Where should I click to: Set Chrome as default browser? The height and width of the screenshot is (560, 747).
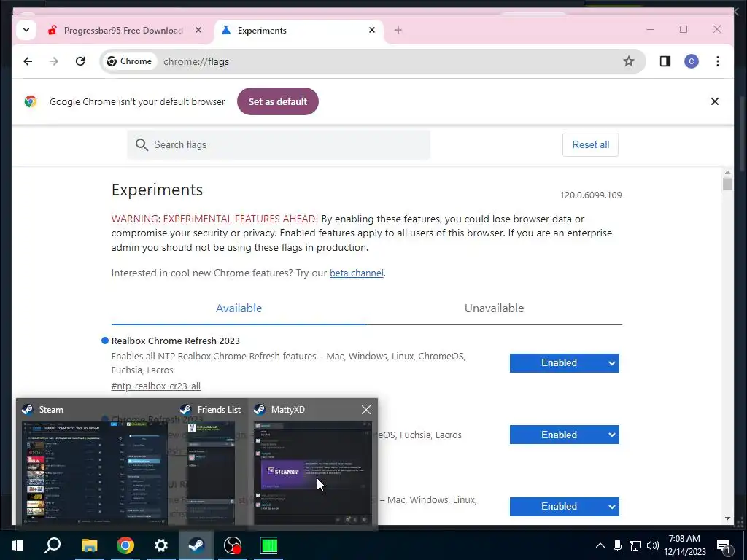tap(278, 101)
